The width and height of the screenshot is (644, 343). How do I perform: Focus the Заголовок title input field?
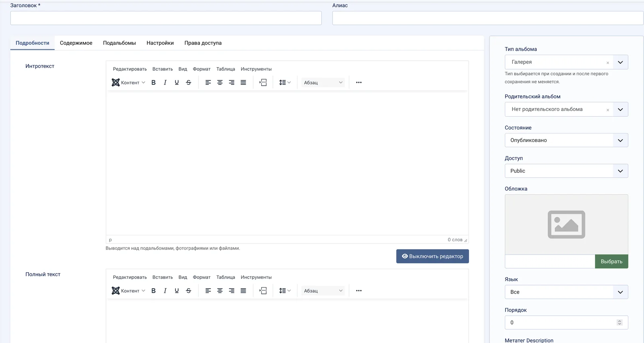tap(166, 18)
